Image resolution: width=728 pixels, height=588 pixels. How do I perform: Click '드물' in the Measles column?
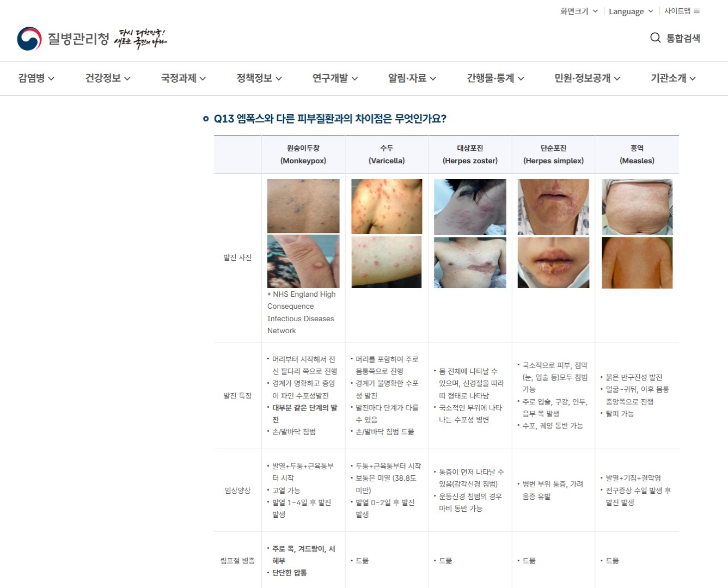[x=612, y=561]
